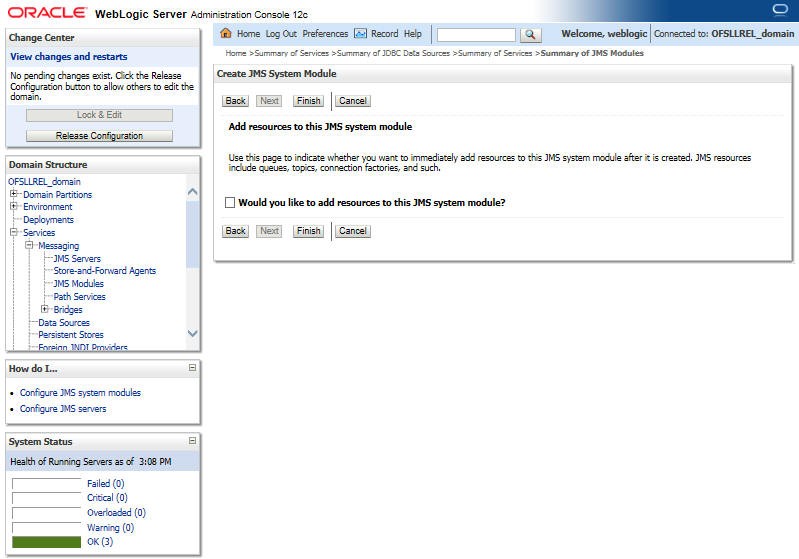
Task: Open Summary of JMS Modules breadcrumb
Action: point(592,53)
